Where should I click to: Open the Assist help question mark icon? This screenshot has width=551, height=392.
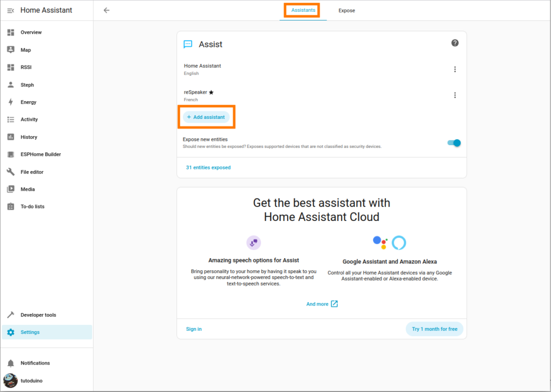[455, 43]
